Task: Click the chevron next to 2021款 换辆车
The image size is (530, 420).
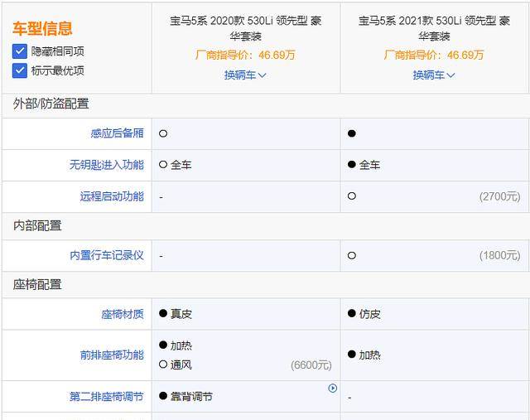Action: tap(450, 75)
